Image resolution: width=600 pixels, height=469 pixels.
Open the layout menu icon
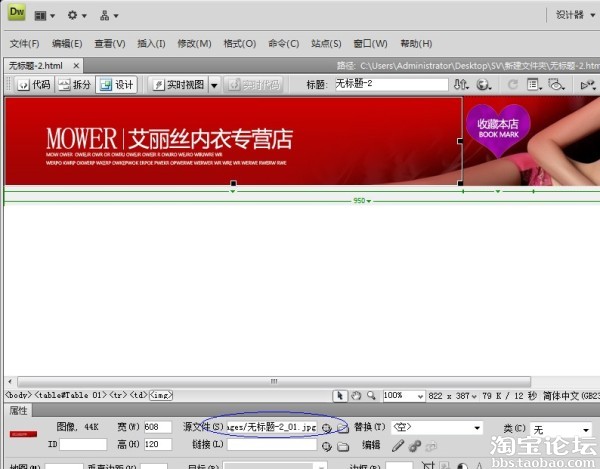(44, 16)
